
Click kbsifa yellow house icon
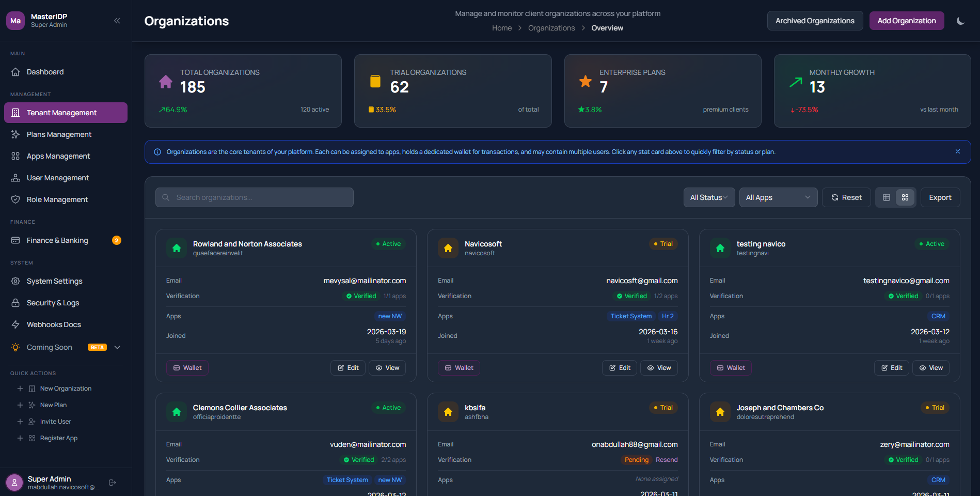448,412
